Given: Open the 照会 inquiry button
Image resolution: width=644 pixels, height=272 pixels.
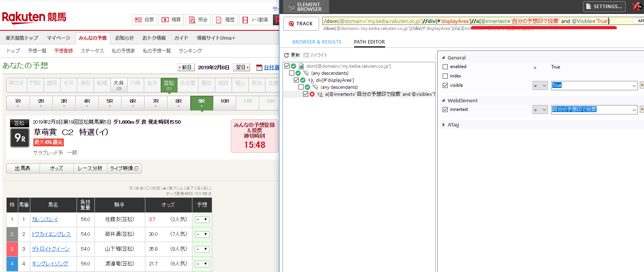Looking at the screenshot, I should pyautogui.click(x=198, y=20).
